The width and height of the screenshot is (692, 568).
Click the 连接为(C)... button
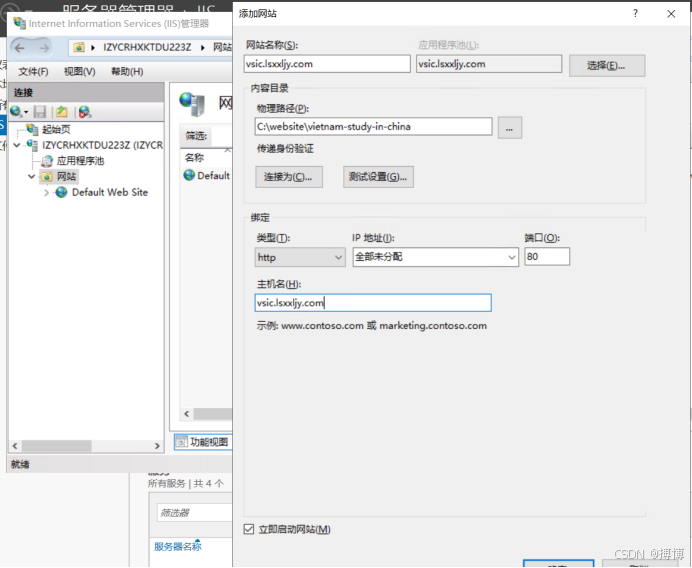pyautogui.click(x=289, y=177)
